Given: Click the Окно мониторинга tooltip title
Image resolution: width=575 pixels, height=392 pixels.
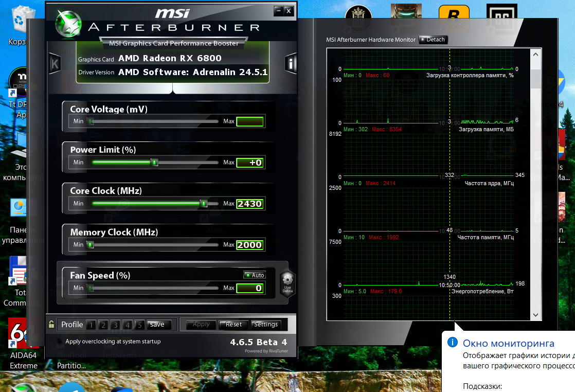Looking at the screenshot, I should [508, 343].
